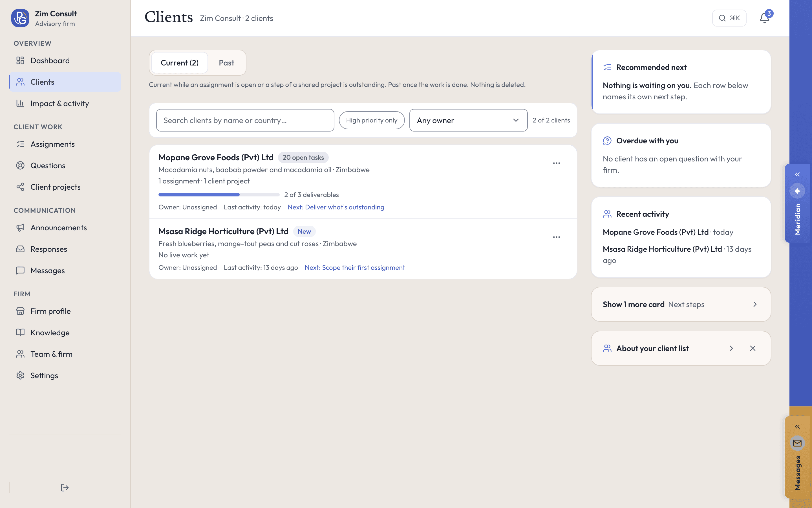Click the Knowledge book icon
This screenshot has width=812, height=508.
coord(20,333)
